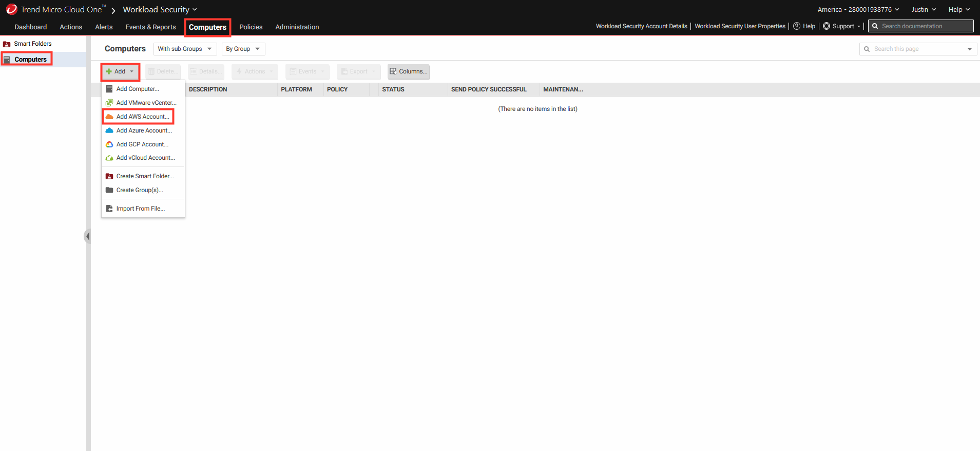Select the Computers tab
Image resolution: width=980 pixels, height=451 pixels.
(207, 27)
